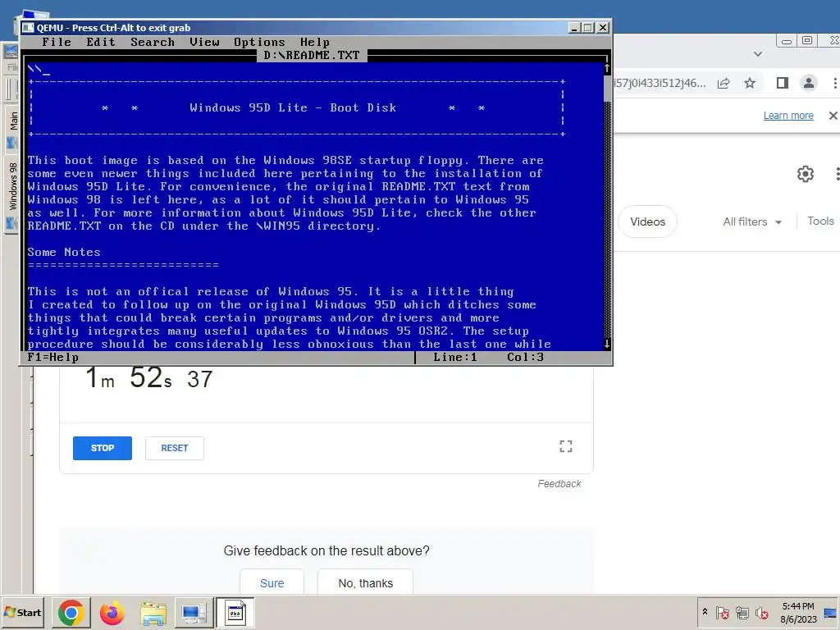Click the Col:3 status indicator
Viewport: 840px width, 630px height.
click(x=525, y=358)
